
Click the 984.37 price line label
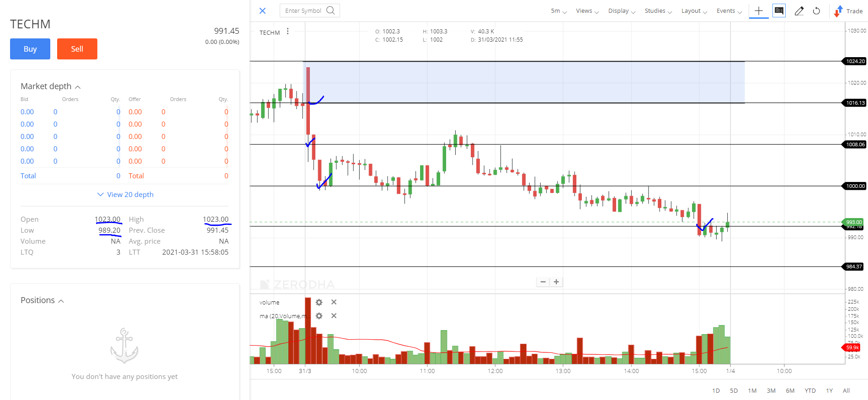(x=853, y=267)
